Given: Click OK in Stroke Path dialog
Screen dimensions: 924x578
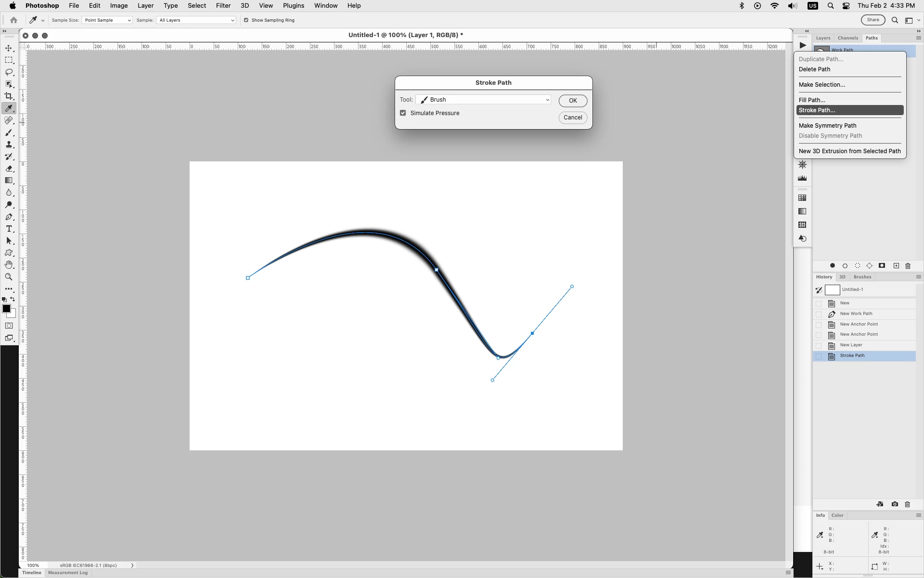Looking at the screenshot, I should click(573, 101).
